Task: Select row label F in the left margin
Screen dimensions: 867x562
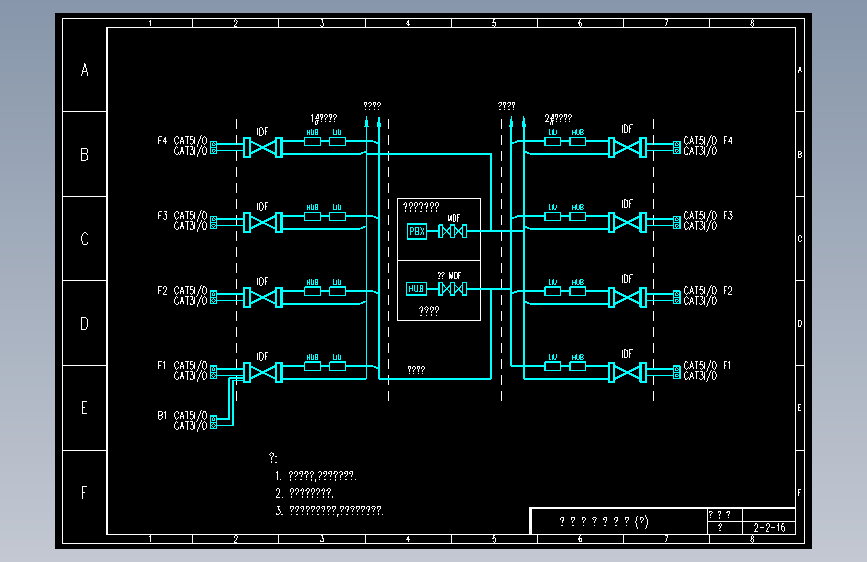Action: pyautogui.click(x=84, y=492)
